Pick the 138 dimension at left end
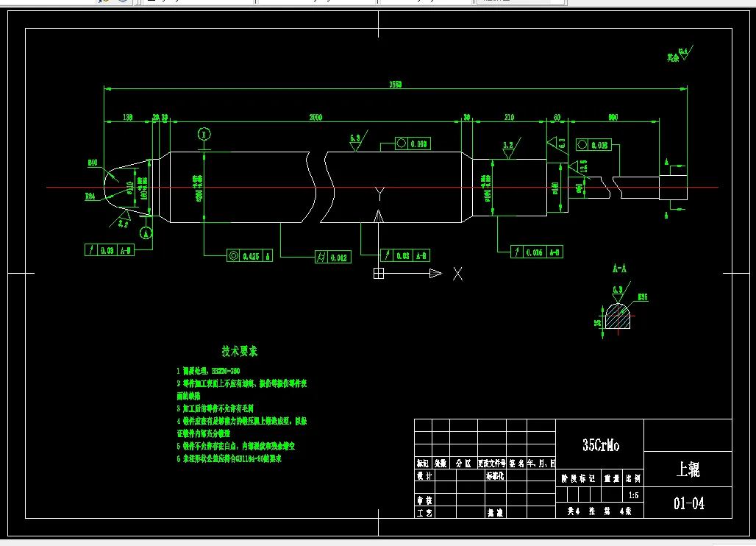756x546 pixels. tap(128, 117)
